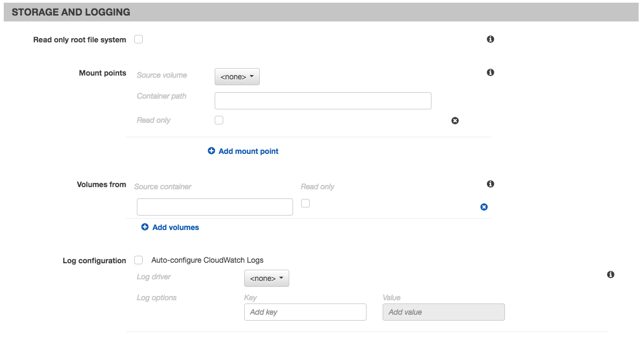Remove the mount point entry
Image resolution: width=644 pixels, height=341 pixels.
[x=455, y=121]
